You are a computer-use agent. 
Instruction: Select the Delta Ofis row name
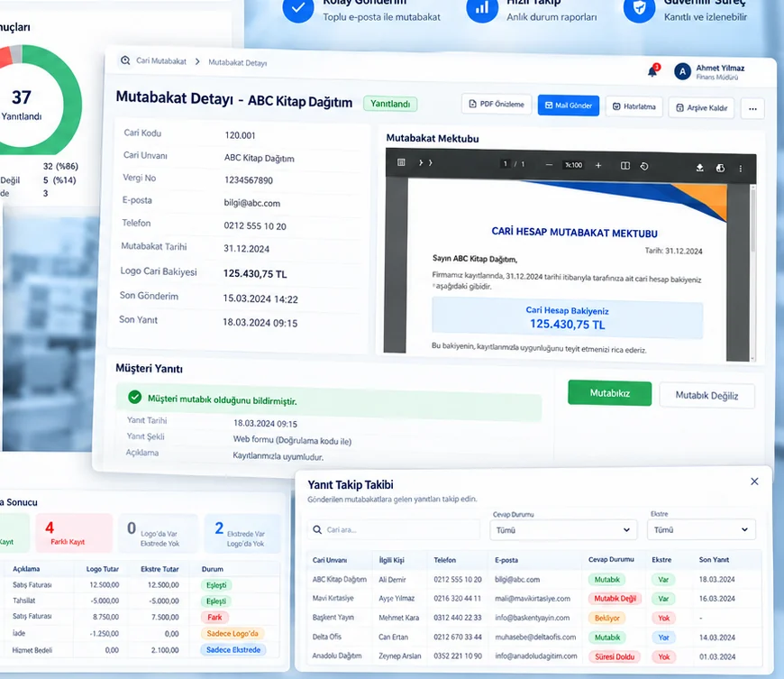327,637
